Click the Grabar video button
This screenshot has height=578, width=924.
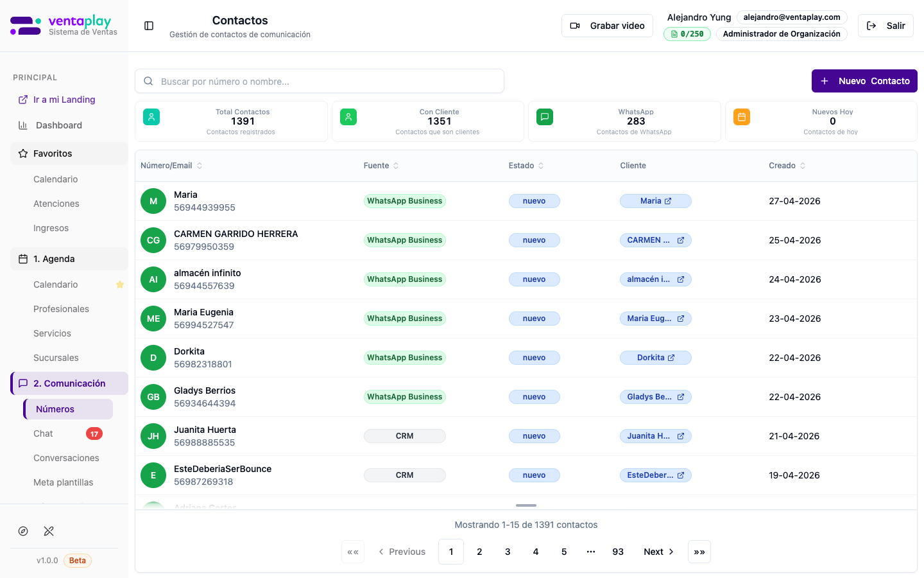[607, 26]
